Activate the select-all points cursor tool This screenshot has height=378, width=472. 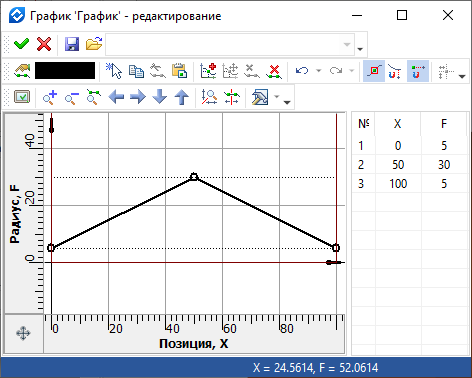click(114, 71)
